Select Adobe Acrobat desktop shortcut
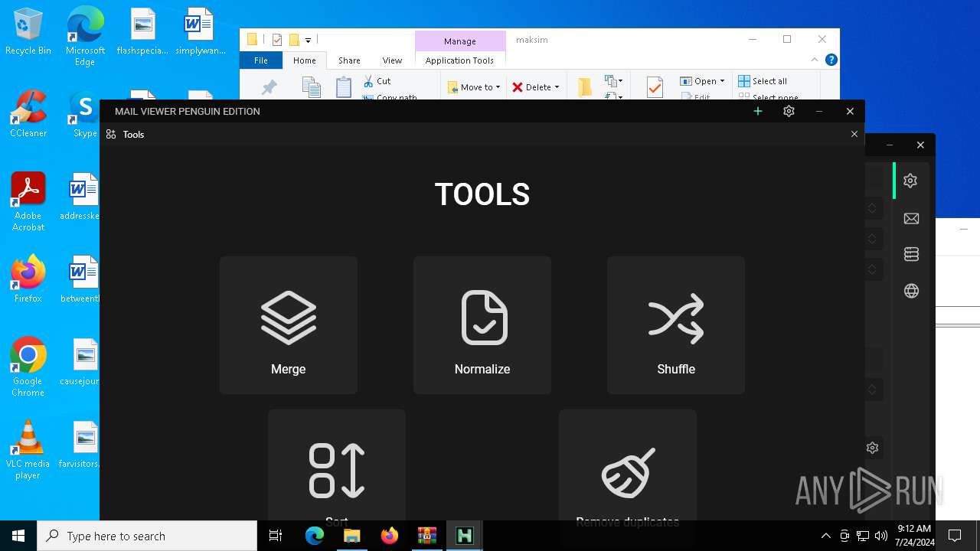Screen dimensions: 980x551 click(x=28, y=202)
